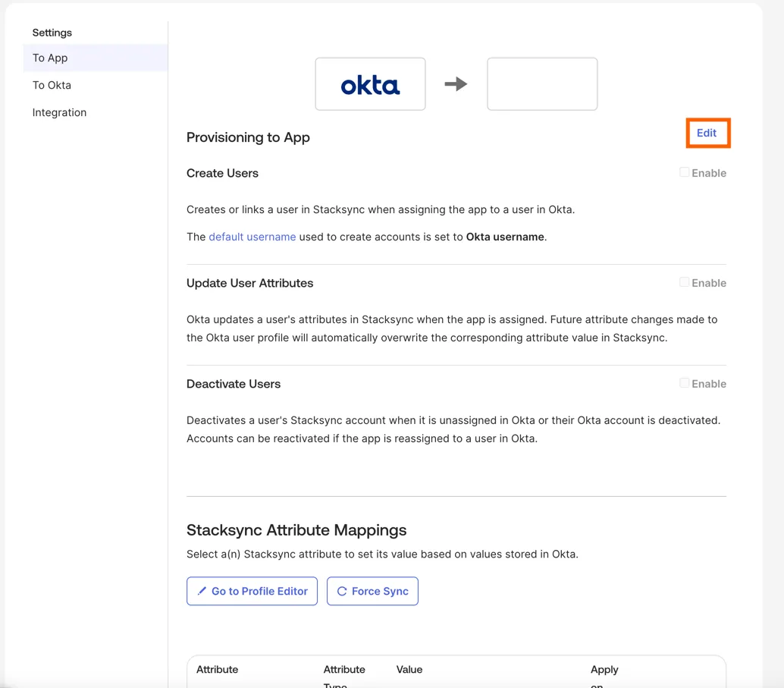Click the Okta logo tile
The width and height of the screenshot is (784, 688).
tap(371, 84)
